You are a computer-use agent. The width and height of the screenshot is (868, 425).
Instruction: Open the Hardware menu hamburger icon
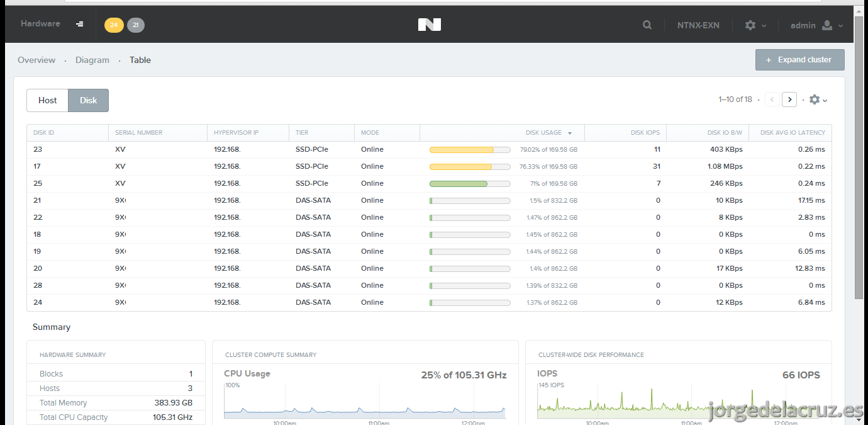coord(80,24)
